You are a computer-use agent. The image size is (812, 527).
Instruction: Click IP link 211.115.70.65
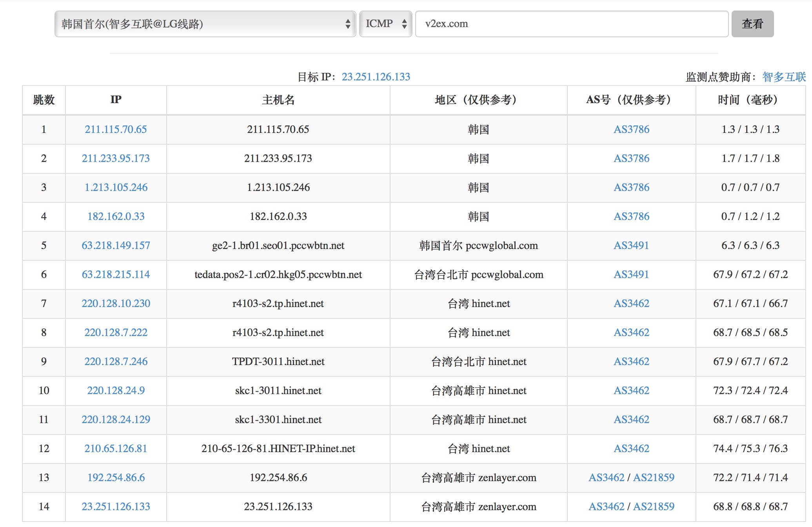pos(116,129)
